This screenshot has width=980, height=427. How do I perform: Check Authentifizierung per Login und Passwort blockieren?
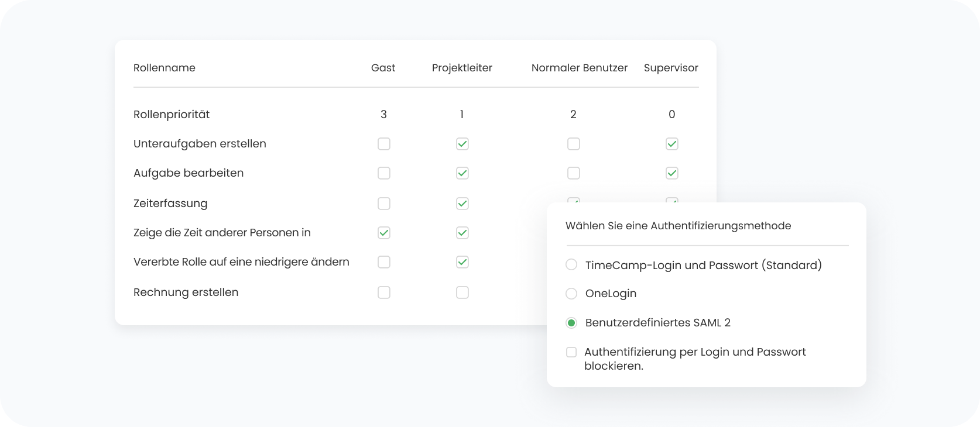pos(571,352)
